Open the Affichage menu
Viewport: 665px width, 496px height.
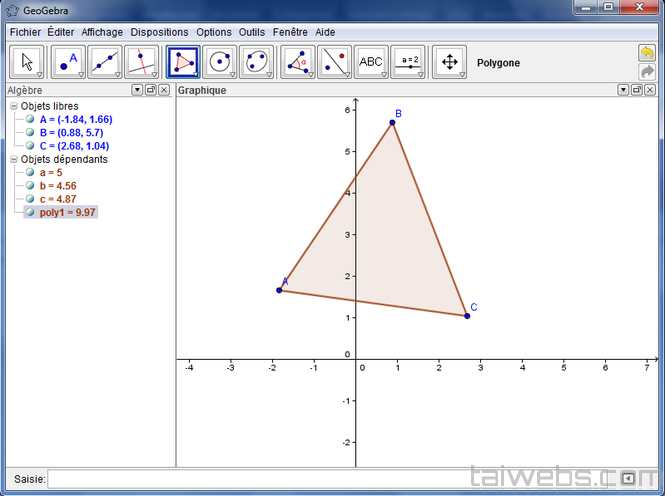102,32
